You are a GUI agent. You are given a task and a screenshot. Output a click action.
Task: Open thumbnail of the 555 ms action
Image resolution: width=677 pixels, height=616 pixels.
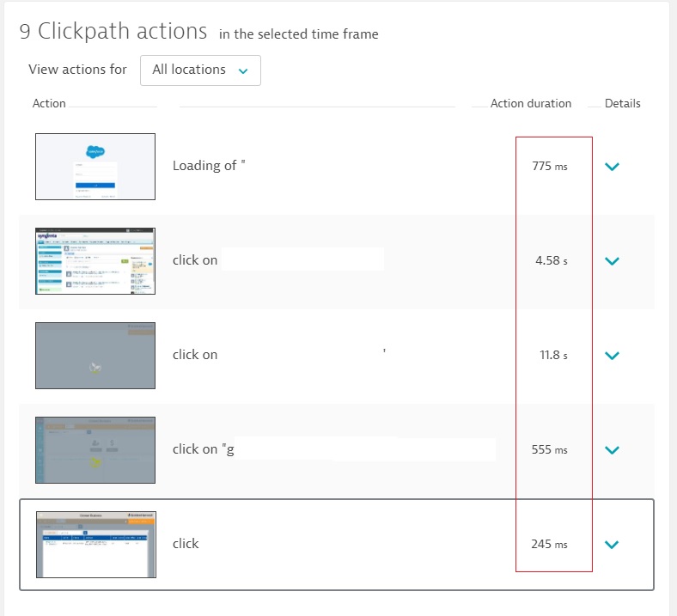pyautogui.click(x=95, y=450)
